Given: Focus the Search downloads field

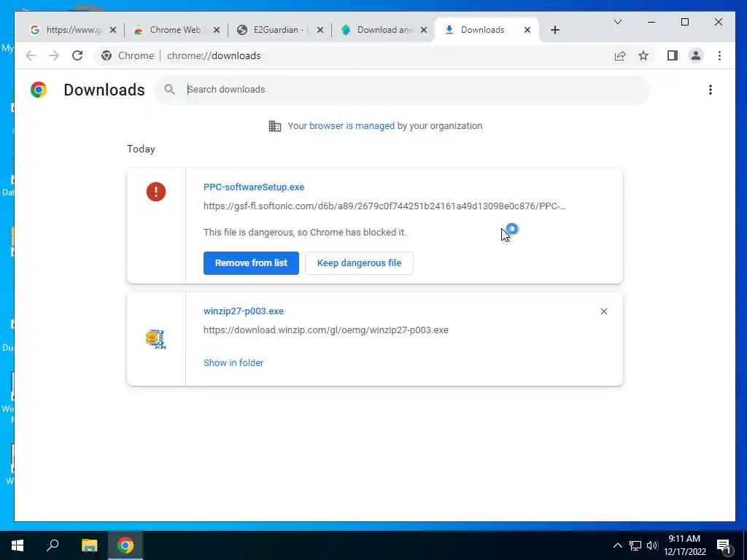Looking at the screenshot, I should click(x=402, y=89).
